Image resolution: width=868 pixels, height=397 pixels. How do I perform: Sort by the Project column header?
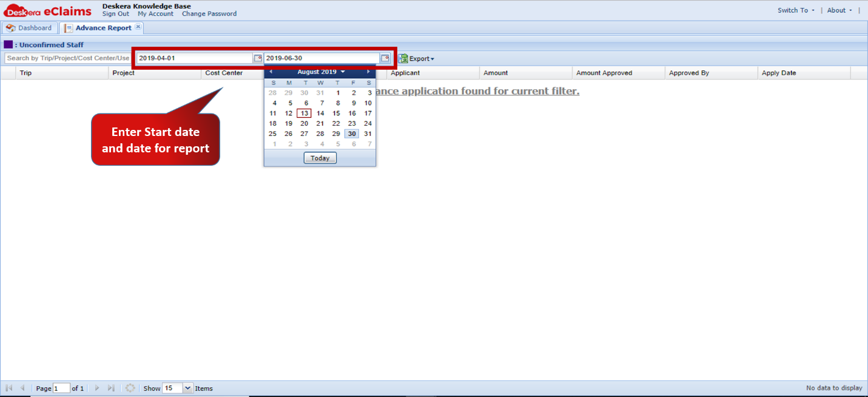(155, 73)
